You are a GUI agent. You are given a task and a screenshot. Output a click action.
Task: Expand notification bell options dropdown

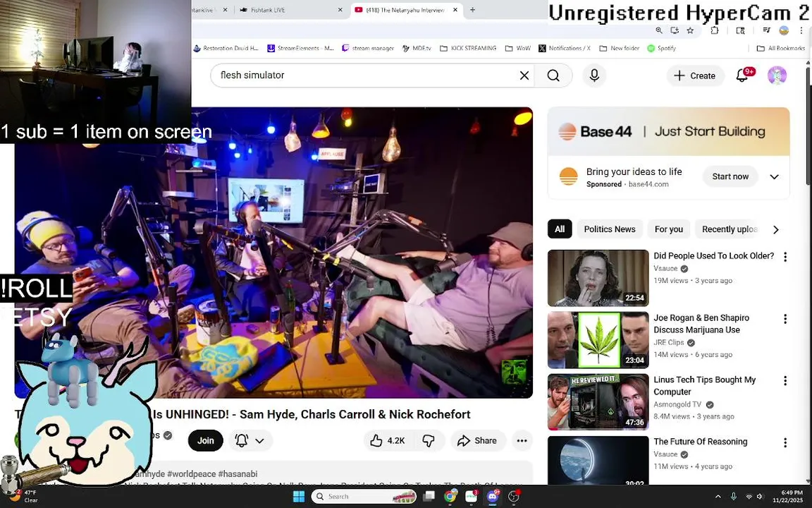point(260,440)
